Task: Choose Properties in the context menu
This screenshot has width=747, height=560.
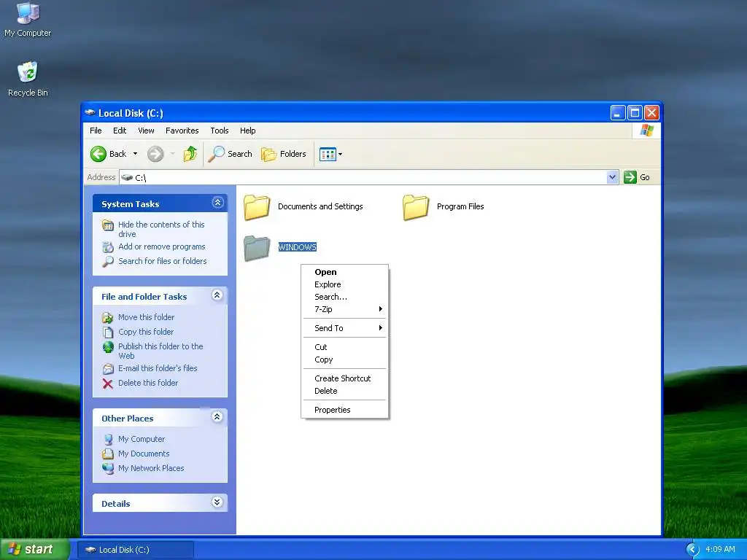Action: [344, 410]
